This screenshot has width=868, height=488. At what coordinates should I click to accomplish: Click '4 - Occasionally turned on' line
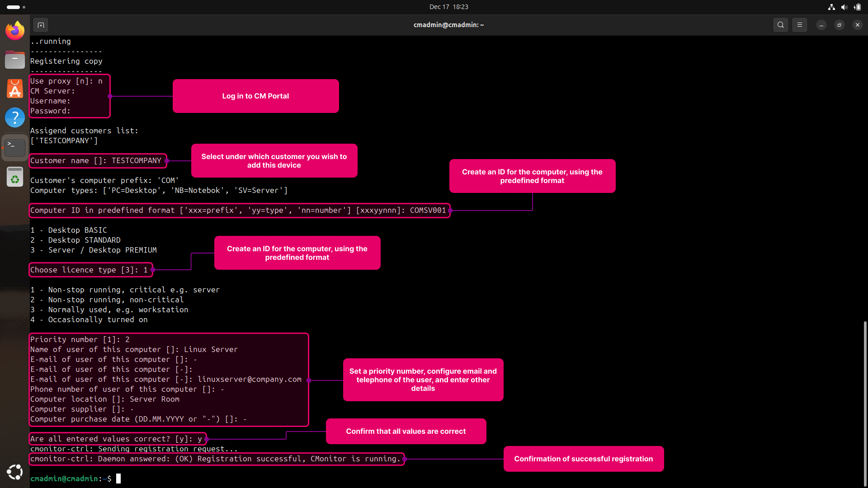pyautogui.click(x=89, y=319)
